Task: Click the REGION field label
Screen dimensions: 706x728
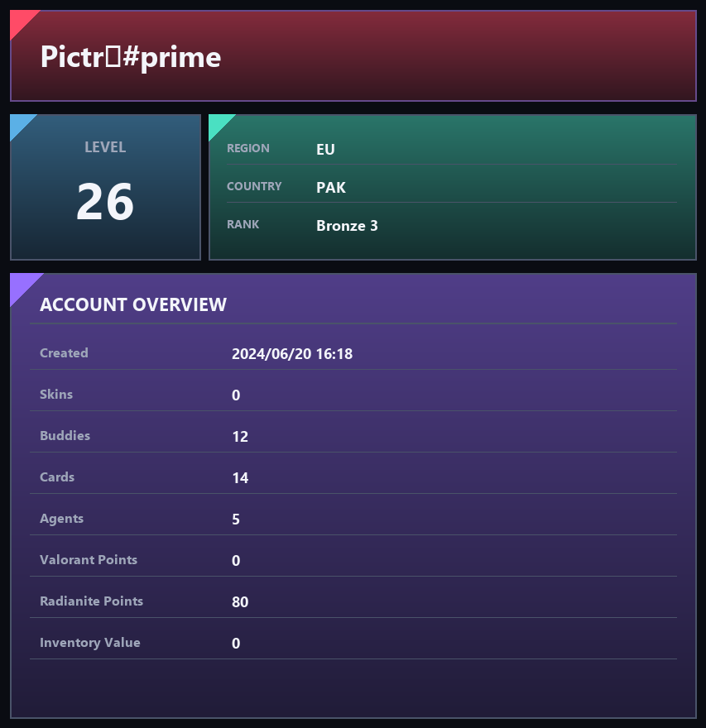Action: [248, 148]
